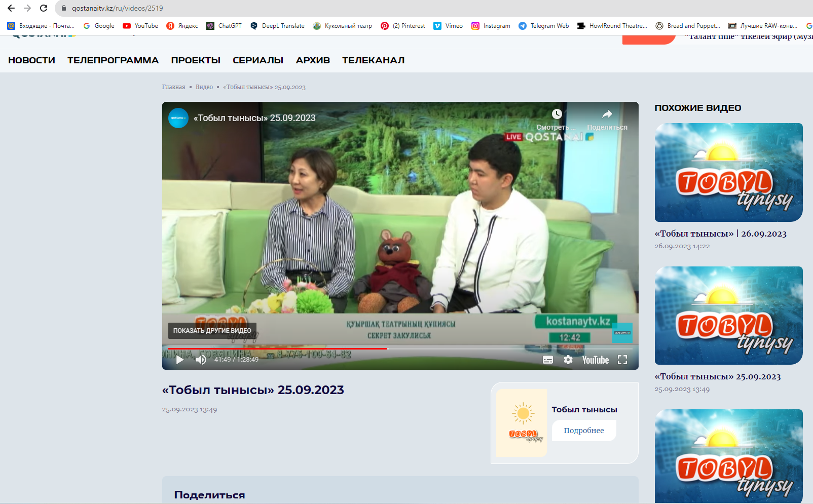Click the Главная breadcrumb link
Screen dimensions: 813x504
point(173,87)
